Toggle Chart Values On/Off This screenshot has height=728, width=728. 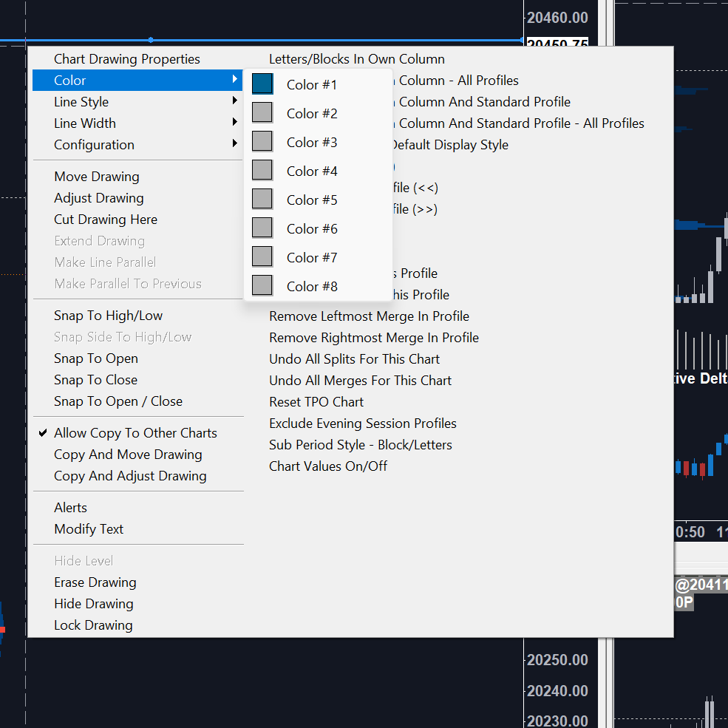click(x=328, y=466)
